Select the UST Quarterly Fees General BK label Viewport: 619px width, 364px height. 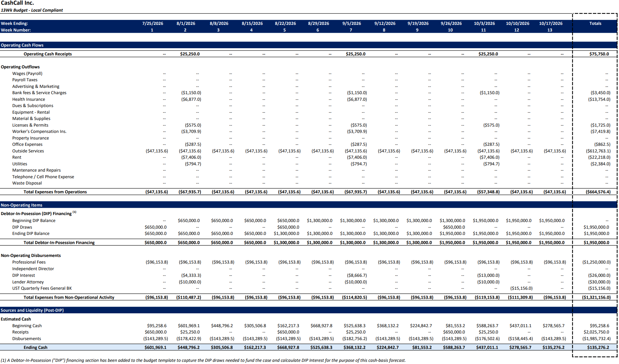[x=42, y=288]
